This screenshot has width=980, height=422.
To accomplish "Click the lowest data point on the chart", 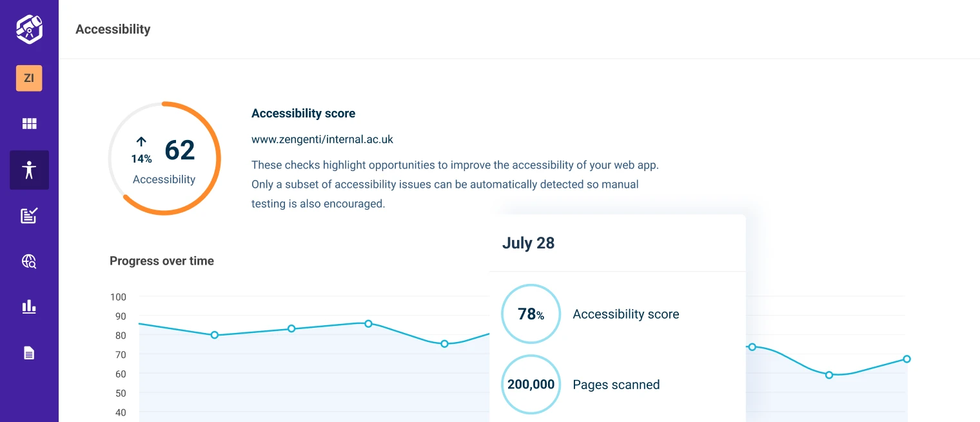I will tap(829, 375).
